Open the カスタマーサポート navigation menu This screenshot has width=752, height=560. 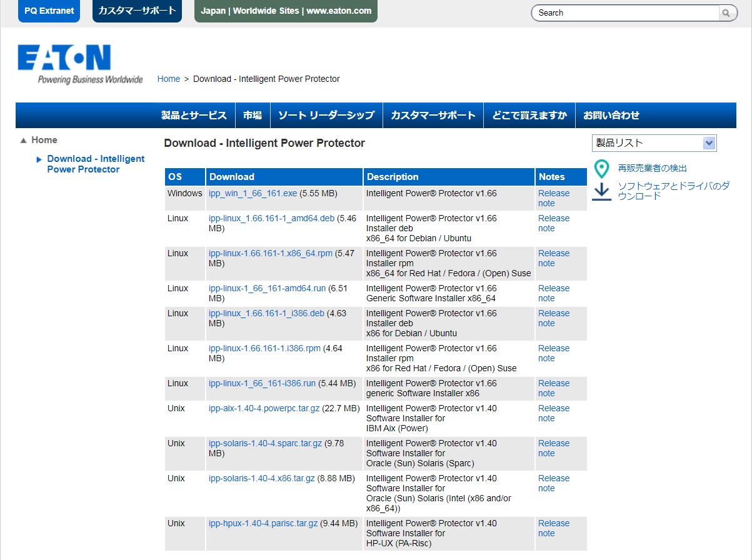(433, 116)
